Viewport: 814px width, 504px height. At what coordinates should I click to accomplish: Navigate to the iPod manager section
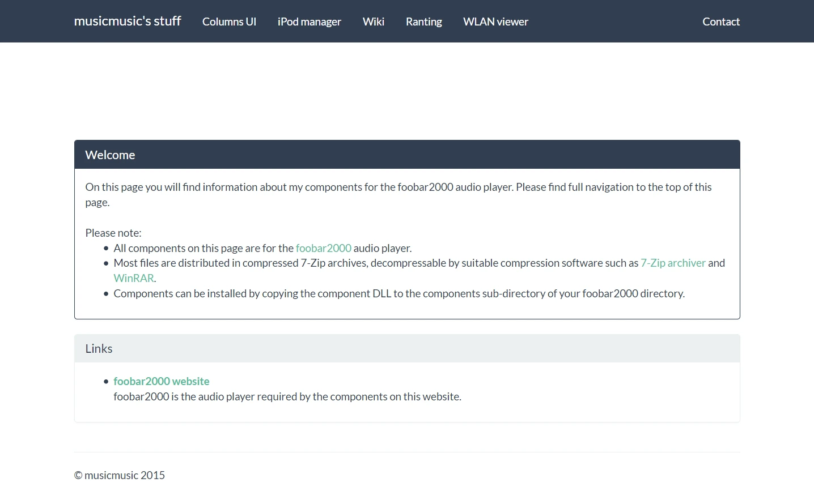click(x=309, y=22)
